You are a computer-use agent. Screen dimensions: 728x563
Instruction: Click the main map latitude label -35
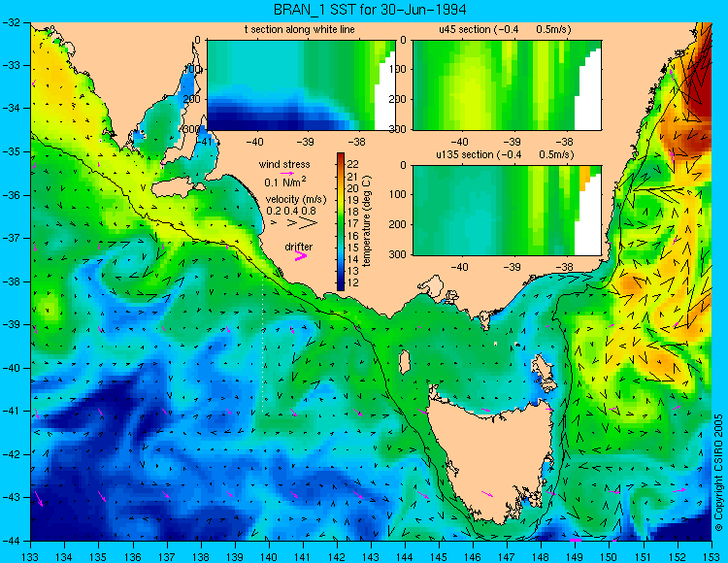pyautogui.click(x=11, y=151)
